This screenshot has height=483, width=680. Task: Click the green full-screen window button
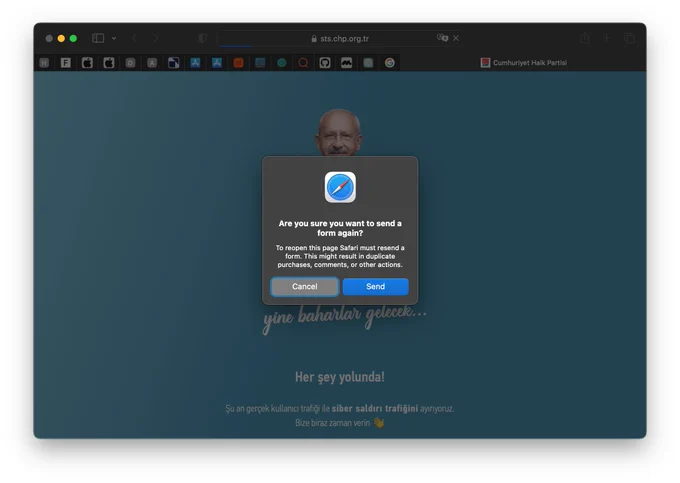tap(73, 39)
